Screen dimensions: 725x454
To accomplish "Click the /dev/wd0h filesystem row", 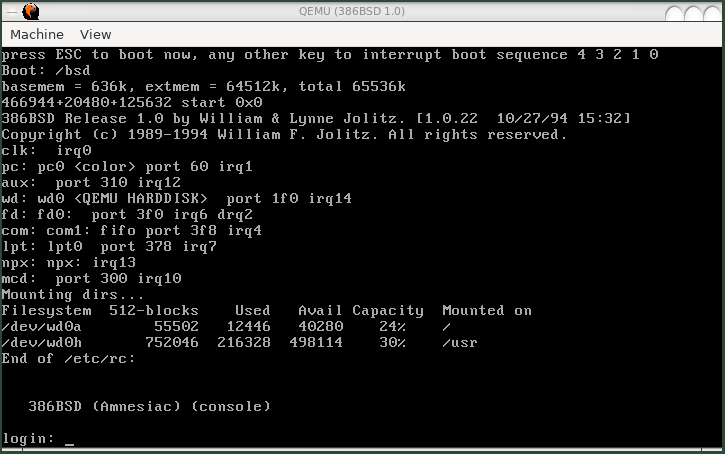I will pyautogui.click(x=240, y=343).
